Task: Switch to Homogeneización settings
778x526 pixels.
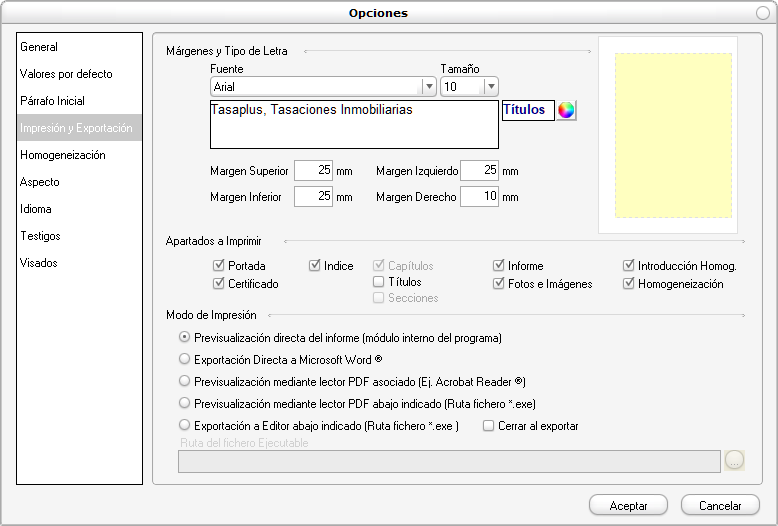Action: pyautogui.click(x=62, y=155)
